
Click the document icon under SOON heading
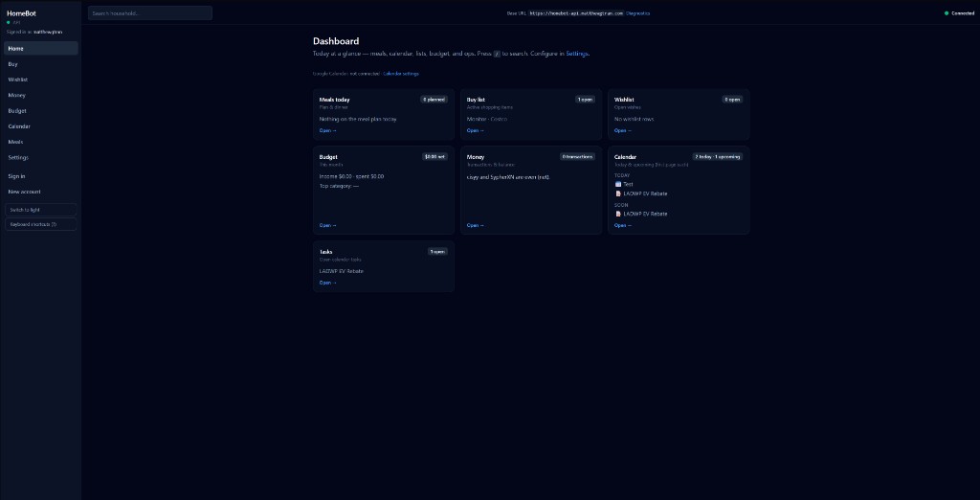618,214
